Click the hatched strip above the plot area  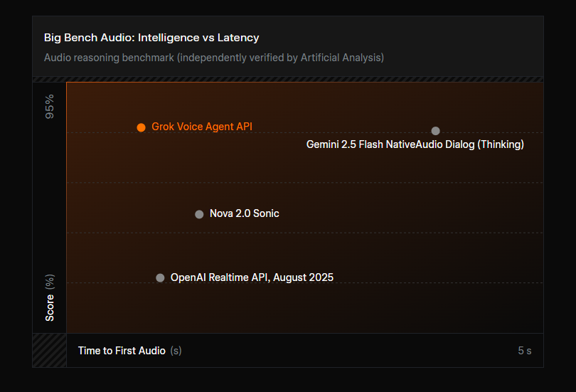pos(288,80)
